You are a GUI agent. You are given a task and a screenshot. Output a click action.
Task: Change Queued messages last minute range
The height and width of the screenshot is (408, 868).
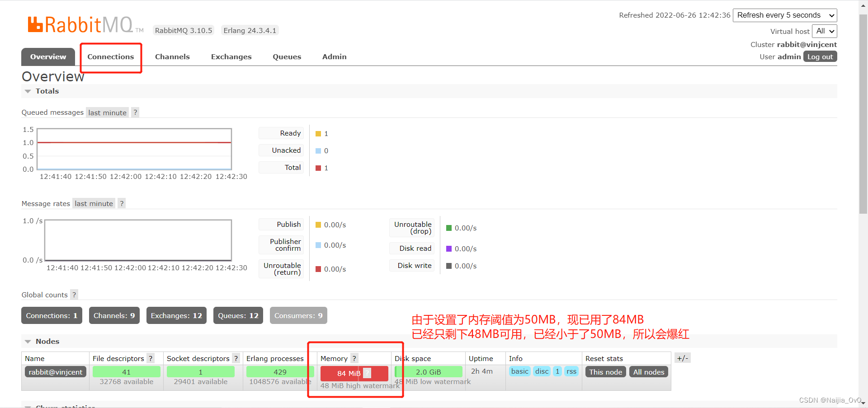[107, 113]
